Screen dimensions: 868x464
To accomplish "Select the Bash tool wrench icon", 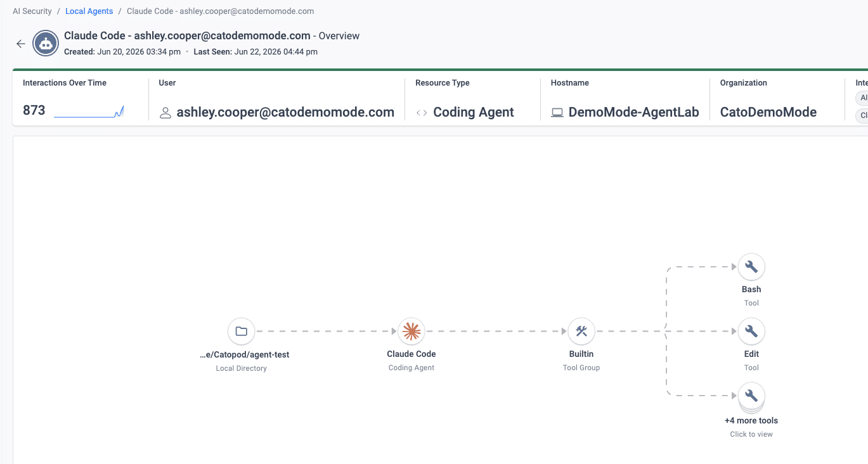I will 751,267.
